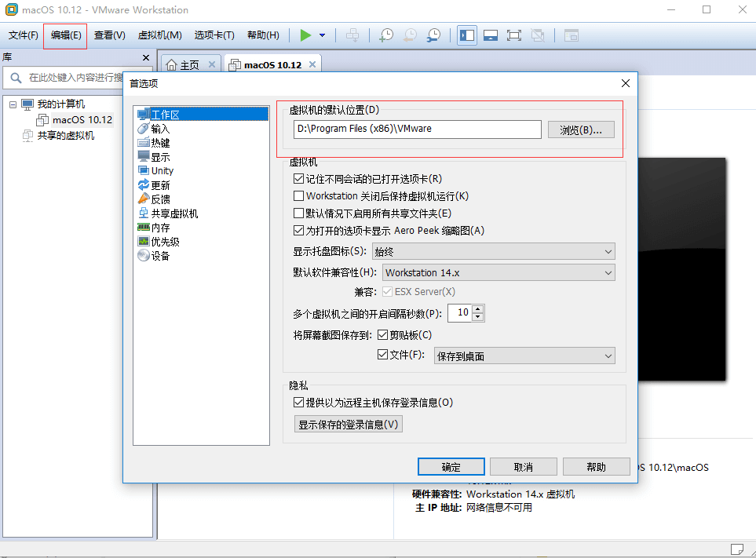Open the 保存到桌面 file location dropdown
The width and height of the screenshot is (756, 558).
click(x=524, y=356)
